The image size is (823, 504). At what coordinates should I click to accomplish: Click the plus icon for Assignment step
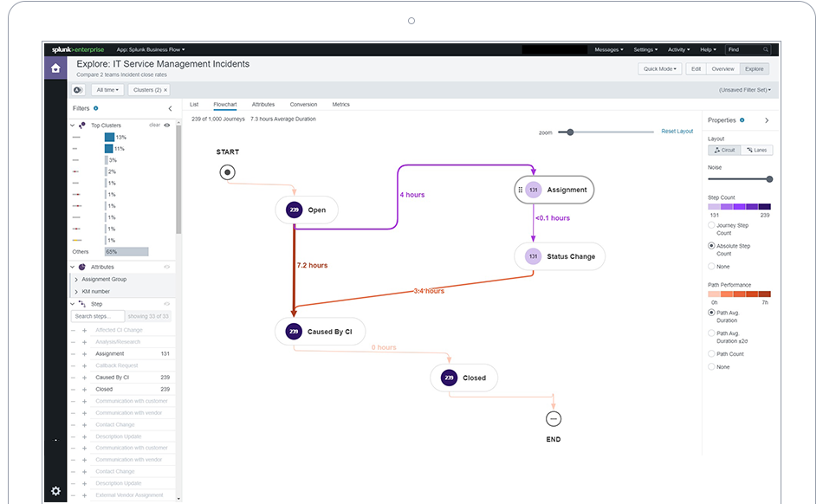tap(85, 354)
